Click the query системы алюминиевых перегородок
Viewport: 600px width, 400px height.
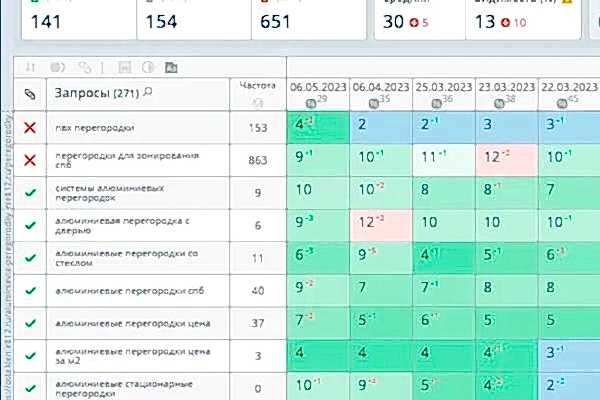[x=110, y=193]
